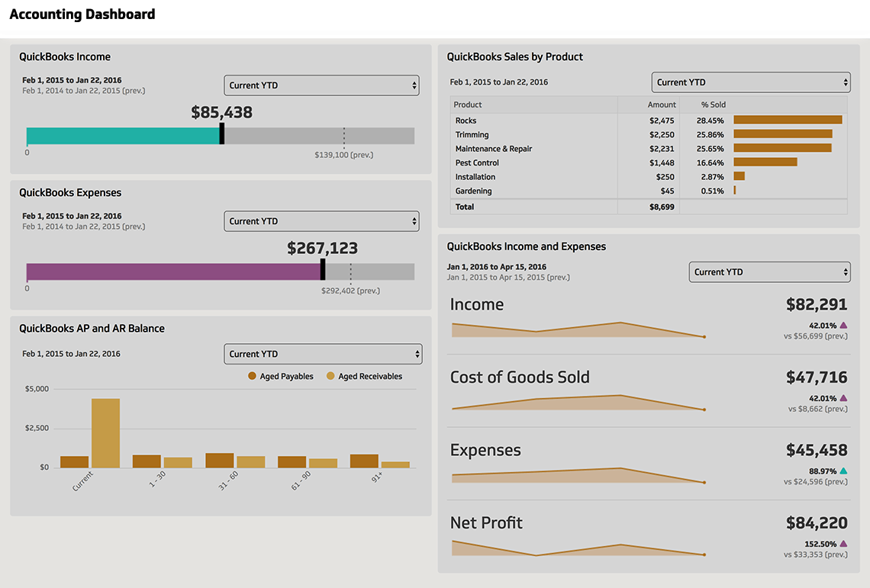The height and width of the screenshot is (588, 870).
Task: Click the Aged Payables legend color dot
Action: pyautogui.click(x=252, y=376)
